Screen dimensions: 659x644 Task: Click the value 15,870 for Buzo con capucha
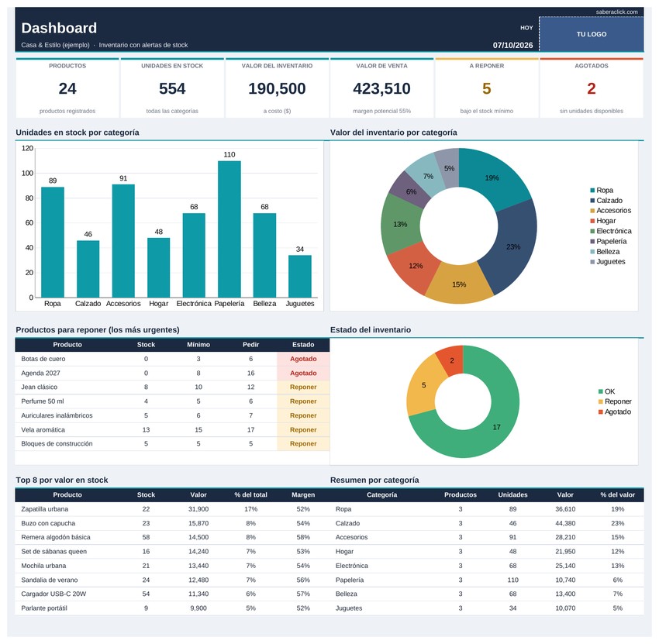(x=198, y=523)
